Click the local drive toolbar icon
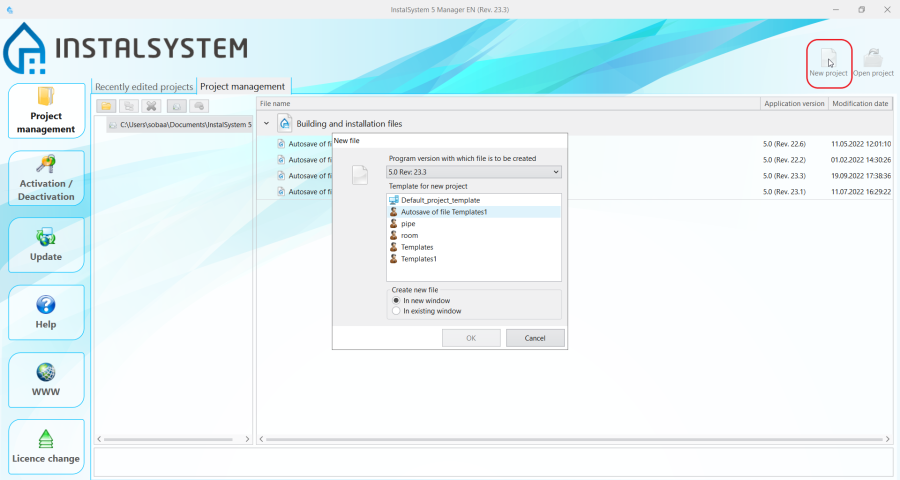 click(x=177, y=106)
